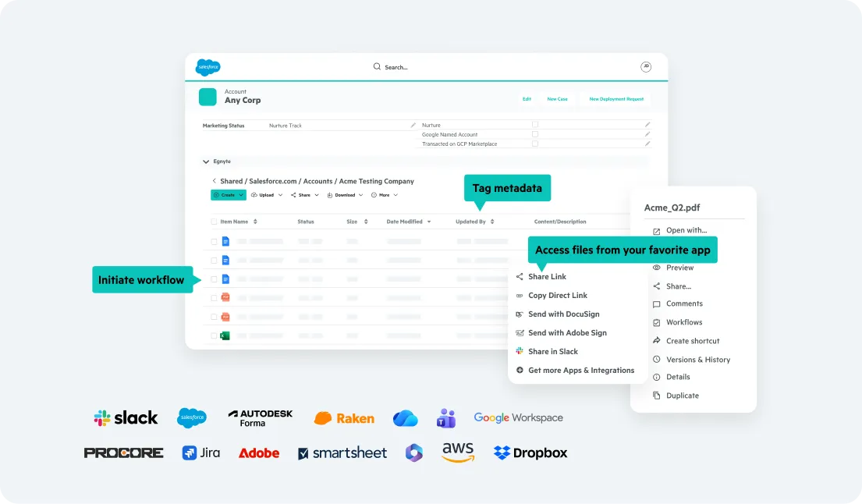Click the New Case button

click(x=557, y=99)
